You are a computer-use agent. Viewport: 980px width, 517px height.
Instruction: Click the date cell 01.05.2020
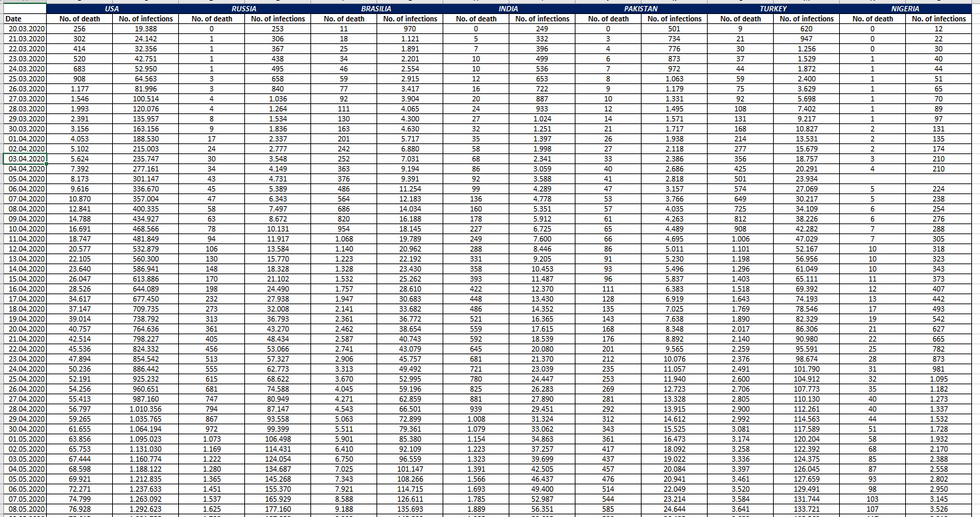[x=25, y=439]
